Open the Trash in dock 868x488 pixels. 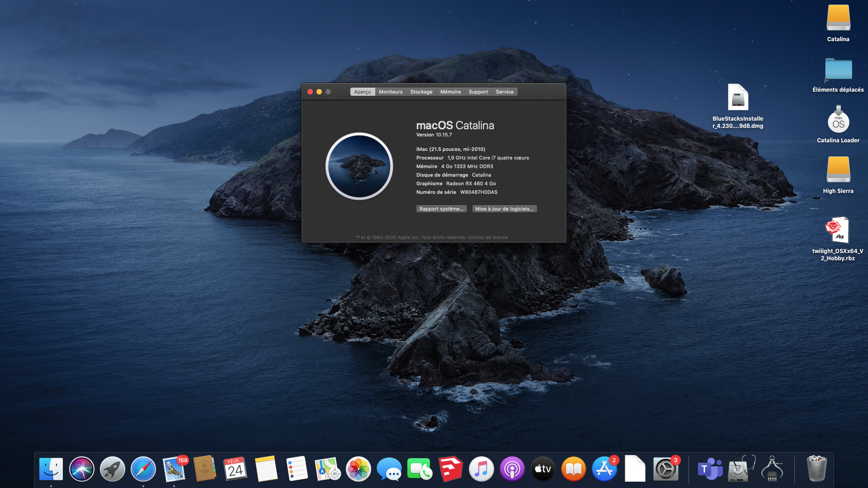tap(816, 469)
